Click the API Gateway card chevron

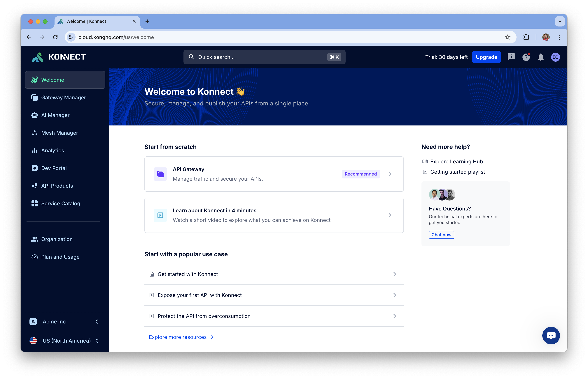[390, 174]
